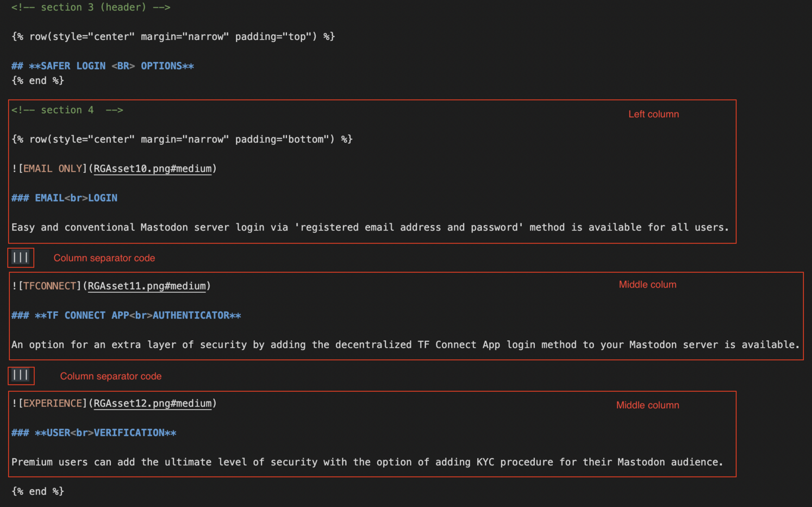Image resolution: width=812 pixels, height=507 pixels.
Task: Select the RGAsset12.png#medium image link
Action: tap(152, 404)
